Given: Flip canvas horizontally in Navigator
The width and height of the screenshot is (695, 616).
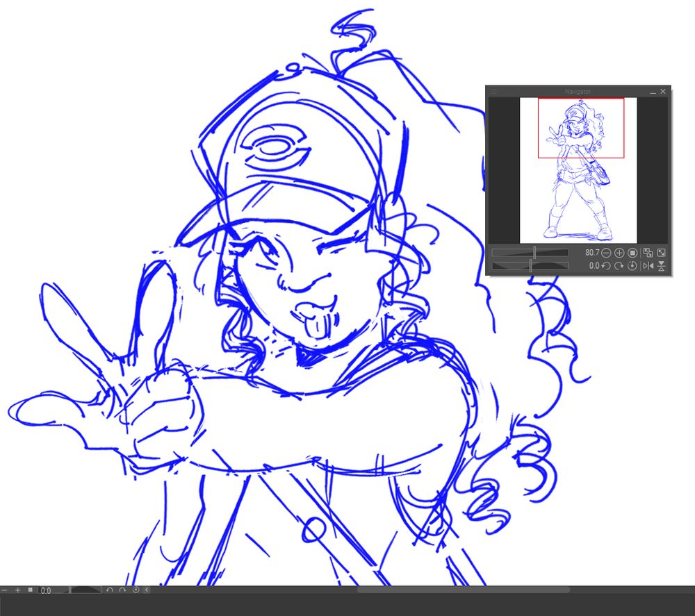Looking at the screenshot, I should click(x=648, y=266).
